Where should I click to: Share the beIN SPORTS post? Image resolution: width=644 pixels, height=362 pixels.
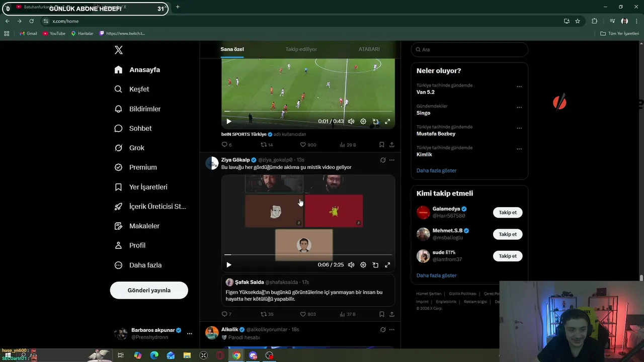coord(392,145)
